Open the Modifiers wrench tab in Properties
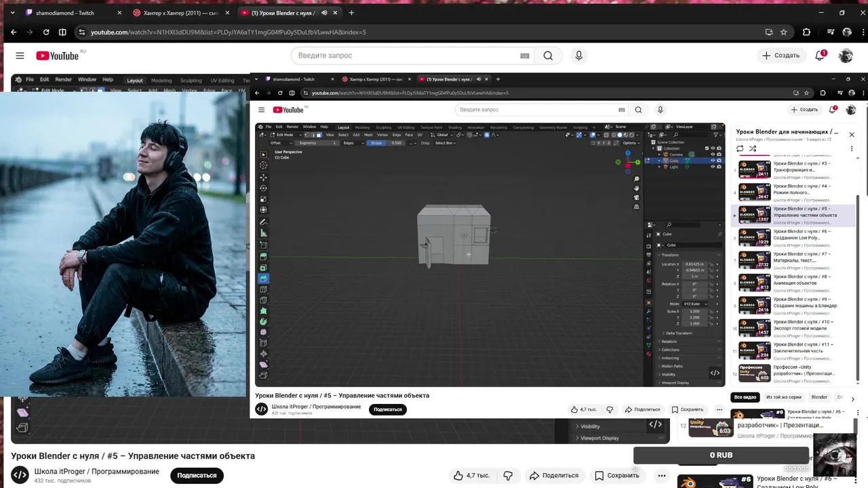This screenshot has height=488, width=868. (x=648, y=312)
